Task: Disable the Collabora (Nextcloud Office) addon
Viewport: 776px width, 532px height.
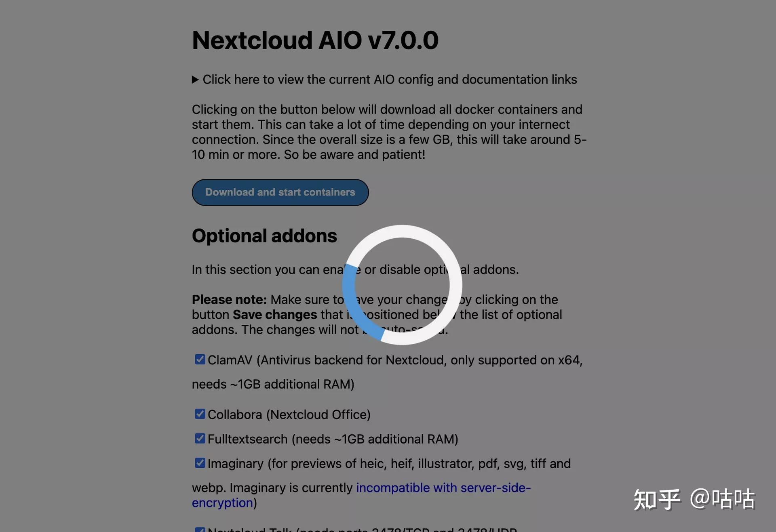Action: coord(200,414)
